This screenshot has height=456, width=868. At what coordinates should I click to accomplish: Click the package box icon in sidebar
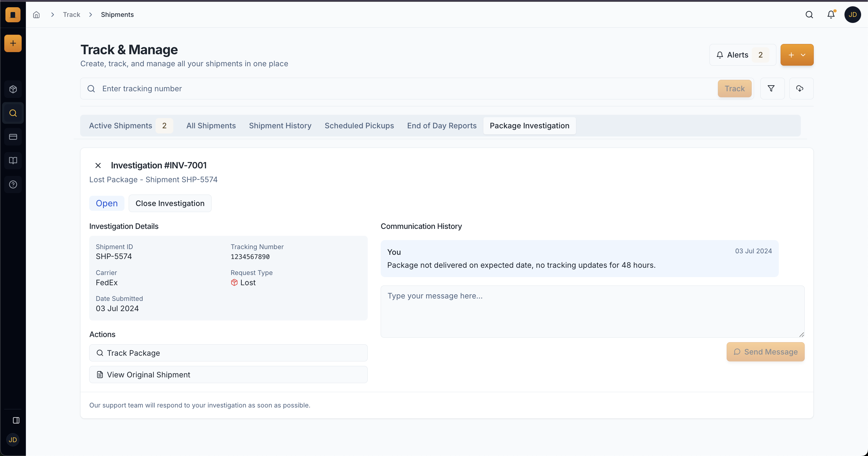coord(13,89)
